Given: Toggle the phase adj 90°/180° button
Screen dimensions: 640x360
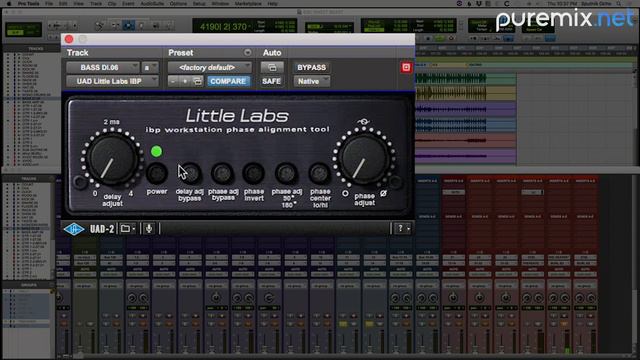Looking at the screenshot, I should [x=287, y=173].
